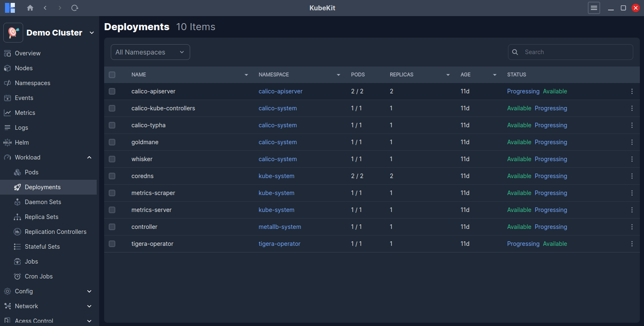Click the refresh icon in title bar
The height and width of the screenshot is (326, 644).
[x=74, y=8]
